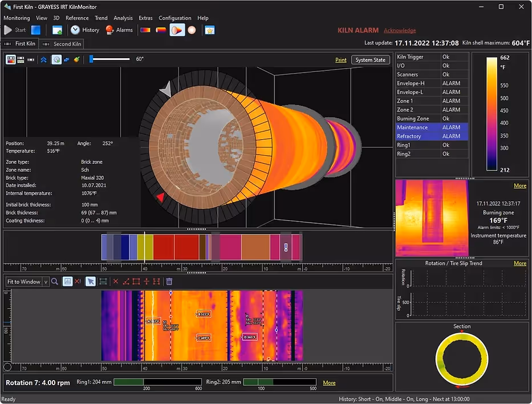Image resolution: width=532 pixels, height=404 pixels.
Task: Toggle the rotating gear icon in 3D toolbar
Action: point(56,59)
